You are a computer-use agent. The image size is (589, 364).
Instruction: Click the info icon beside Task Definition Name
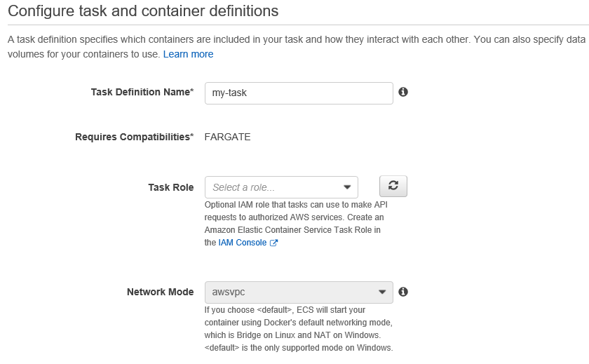click(x=403, y=92)
